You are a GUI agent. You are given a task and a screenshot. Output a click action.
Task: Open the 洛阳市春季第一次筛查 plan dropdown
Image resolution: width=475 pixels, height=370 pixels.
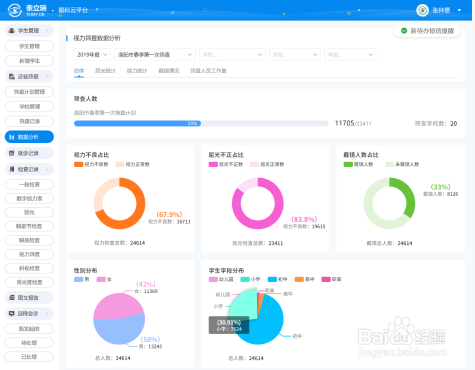pos(155,55)
